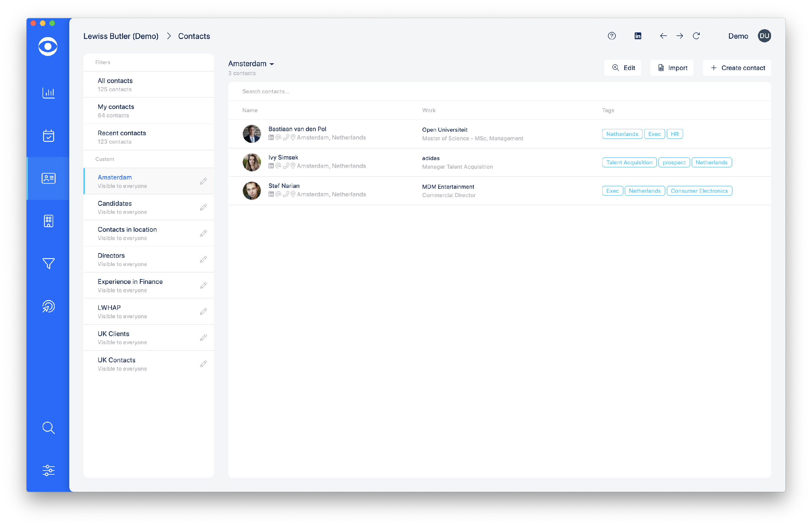Edit the Candidates list with its pencil icon
The image size is (812, 527).
click(x=203, y=207)
